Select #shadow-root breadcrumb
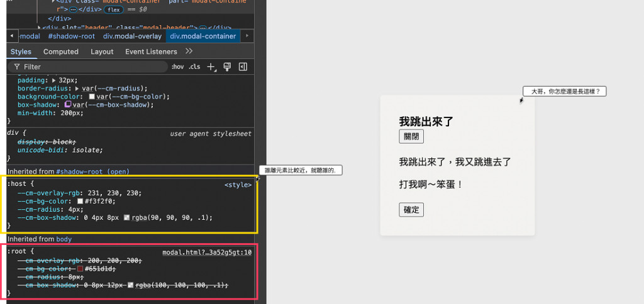This screenshot has height=304, width=644. (x=72, y=36)
